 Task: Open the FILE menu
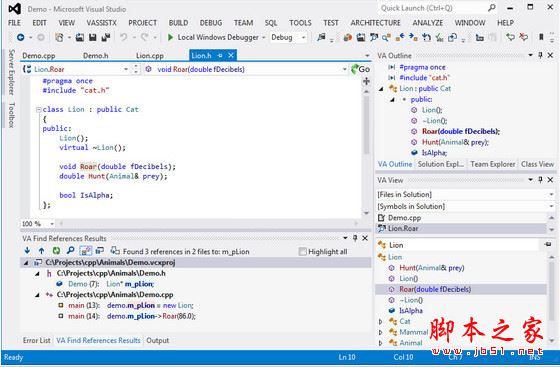14,23
